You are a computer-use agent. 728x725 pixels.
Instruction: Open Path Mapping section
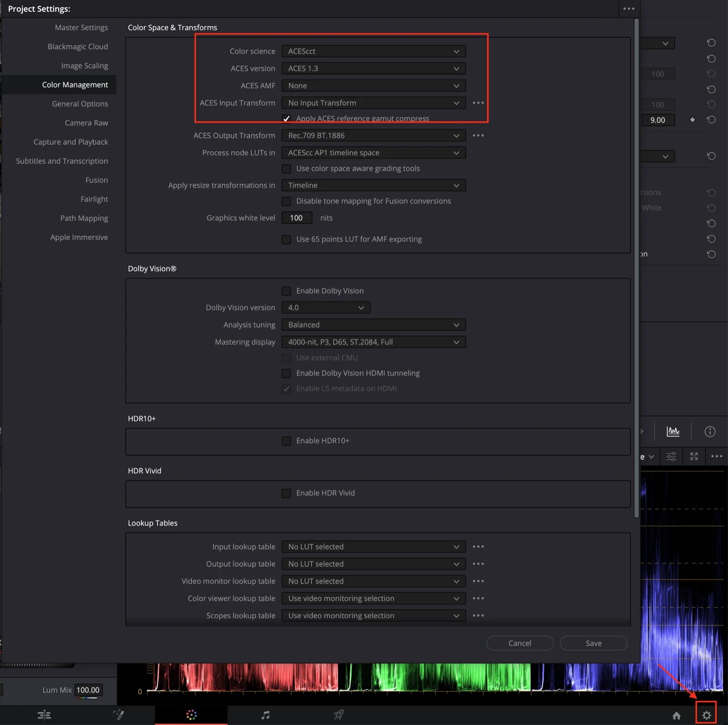[84, 218]
